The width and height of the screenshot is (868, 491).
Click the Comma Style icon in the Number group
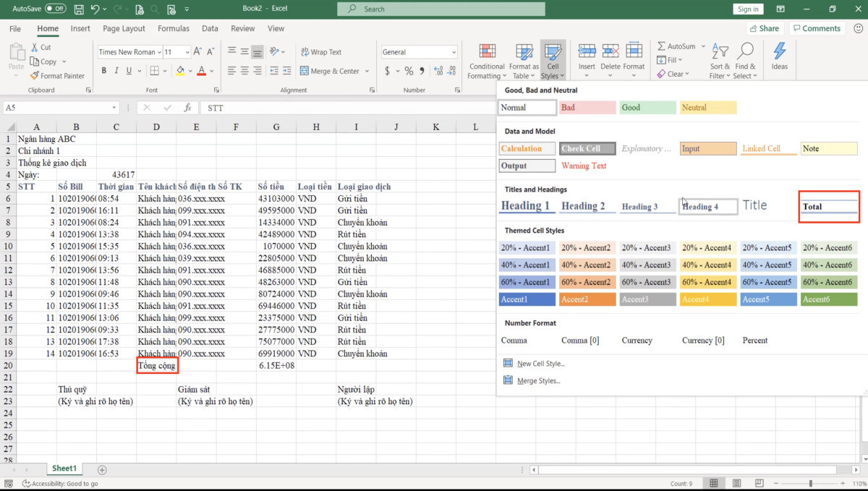coord(422,71)
